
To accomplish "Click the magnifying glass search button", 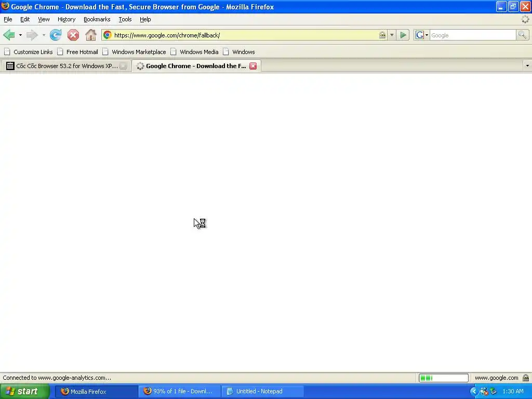I will pyautogui.click(x=522, y=35).
